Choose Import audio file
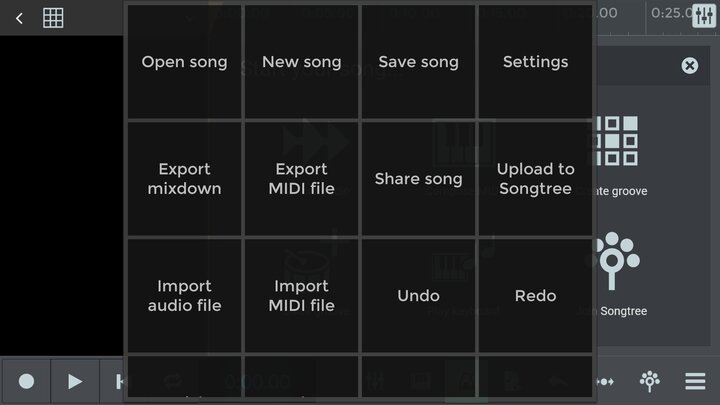Screen dimensions: 720x405 tap(184, 296)
